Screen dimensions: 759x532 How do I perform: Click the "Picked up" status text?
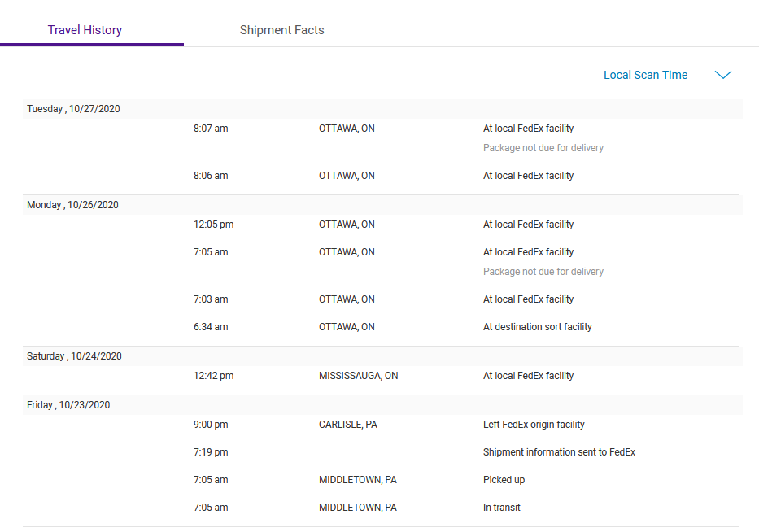click(504, 480)
